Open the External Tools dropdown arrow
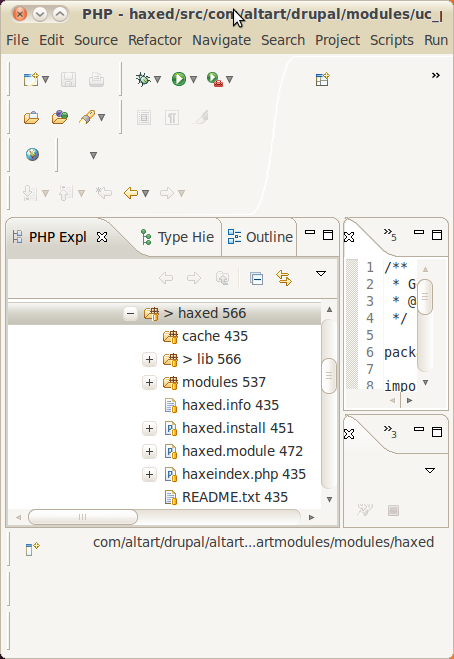Viewport: 454px width, 659px height. [230, 79]
